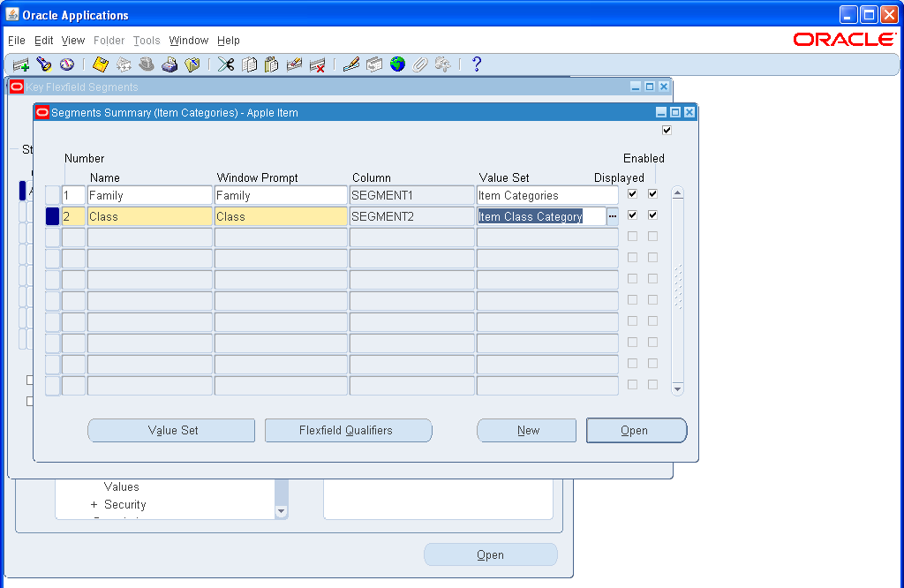Click the Delete Record red X icon
The width and height of the screenshot is (904, 588).
(x=317, y=64)
